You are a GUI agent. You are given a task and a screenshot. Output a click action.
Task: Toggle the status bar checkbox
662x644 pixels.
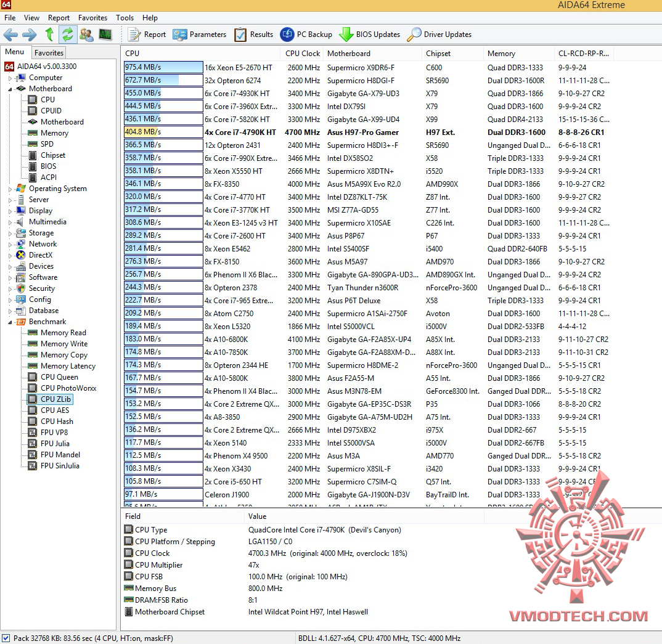click(6, 638)
